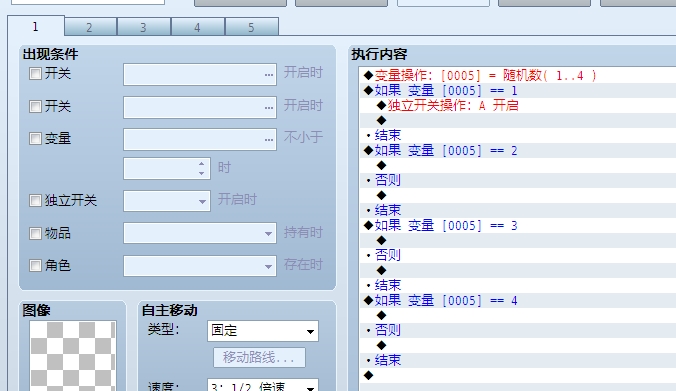
Task: Open the second 开关 selector ellipsis field
Action: (200, 107)
